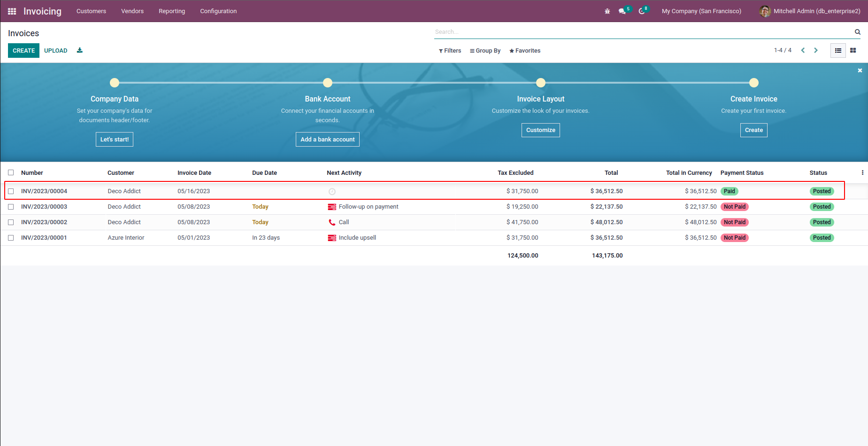Toggle the select-all invoices checkbox

pos(11,172)
